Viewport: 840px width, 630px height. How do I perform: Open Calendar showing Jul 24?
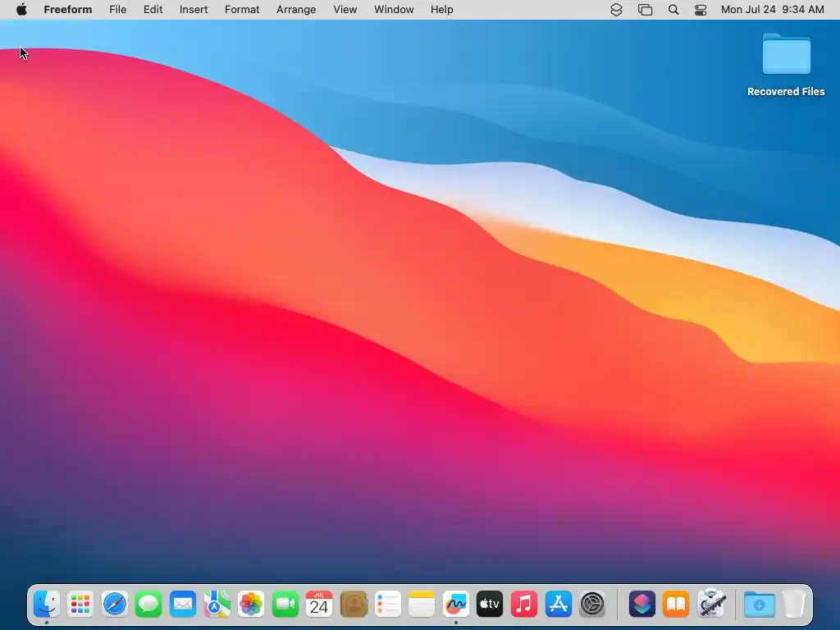click(319, 605)
